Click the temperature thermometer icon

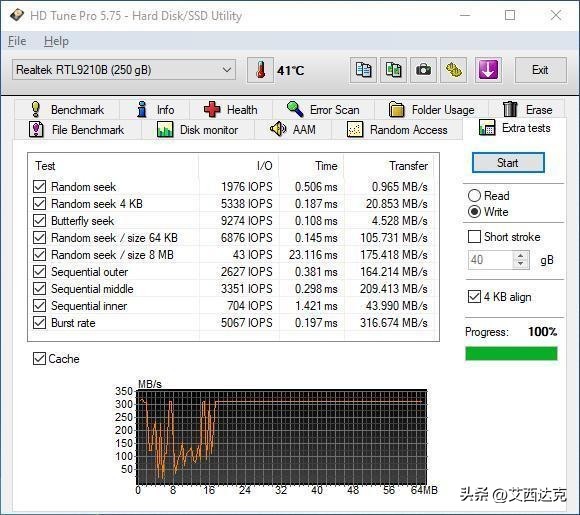click(260, 70)
